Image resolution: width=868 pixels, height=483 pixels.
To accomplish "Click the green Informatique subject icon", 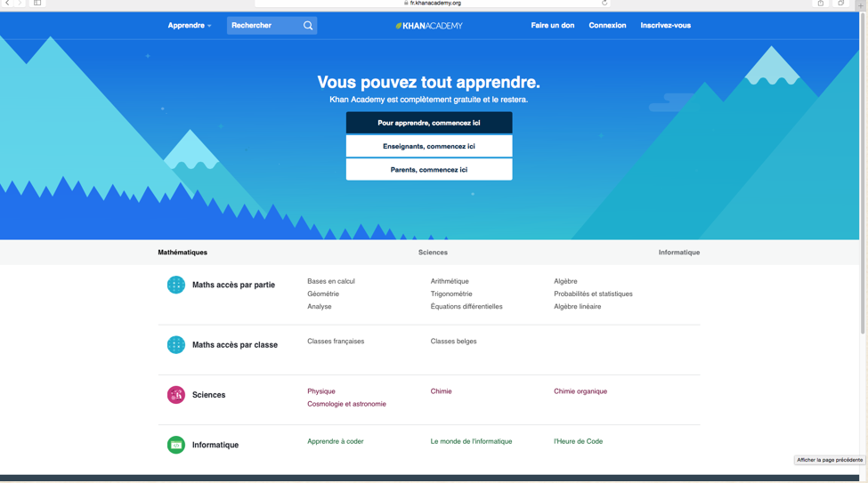I will click(x=176, y=445).
